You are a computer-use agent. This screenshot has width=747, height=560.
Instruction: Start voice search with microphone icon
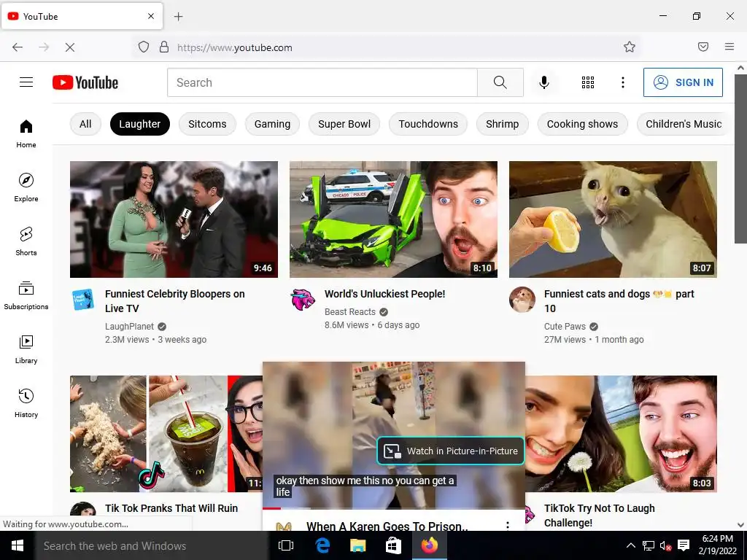(x=544, y=82)
